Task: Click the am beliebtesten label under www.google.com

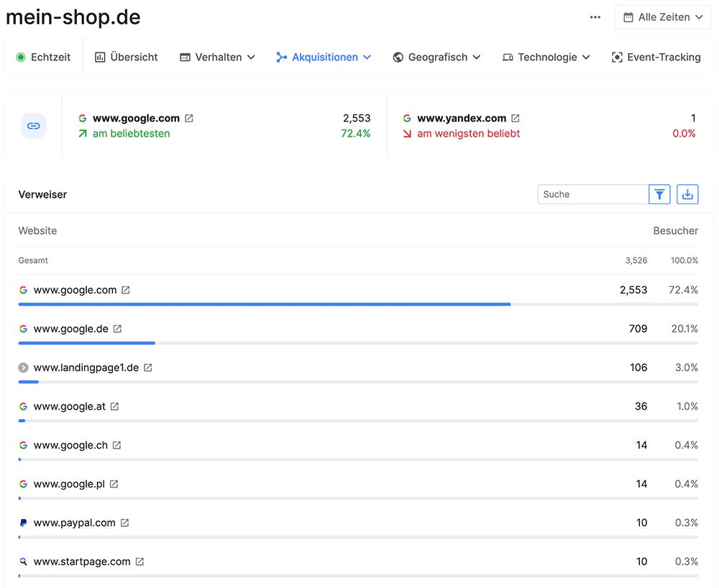Action: coord(131,133)
